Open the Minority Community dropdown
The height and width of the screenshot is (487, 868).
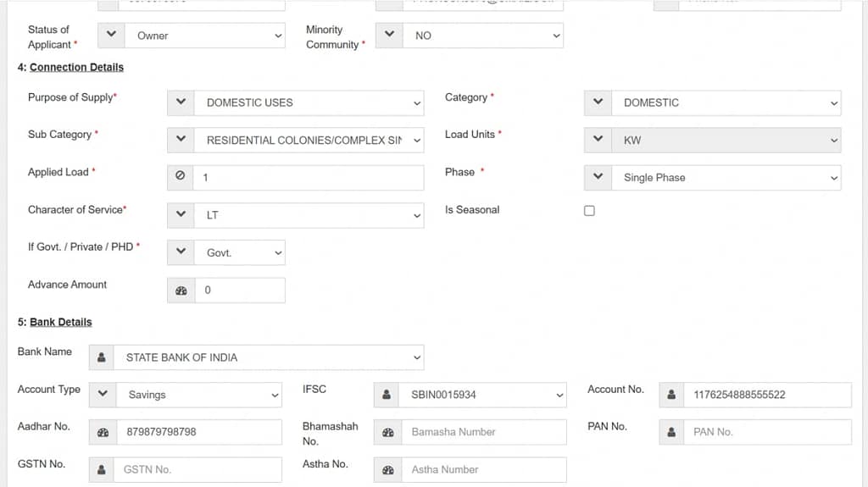pyautogui.click(x=482, y=36)
